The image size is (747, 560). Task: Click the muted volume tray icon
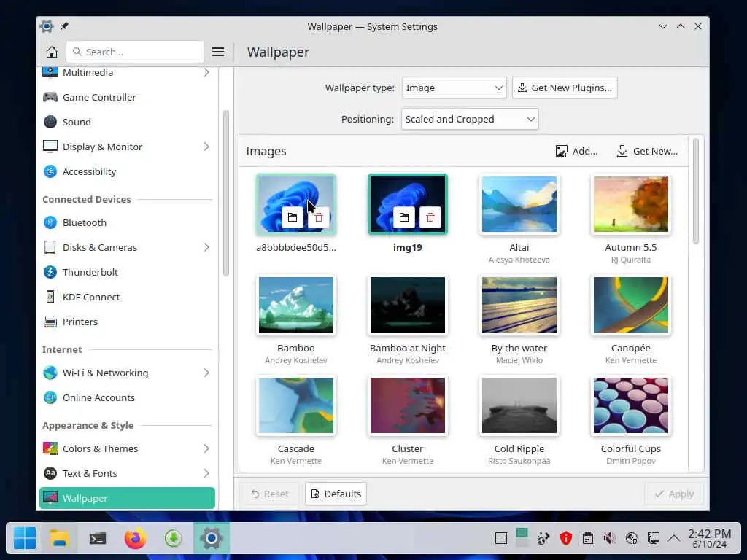pos(609,539)
